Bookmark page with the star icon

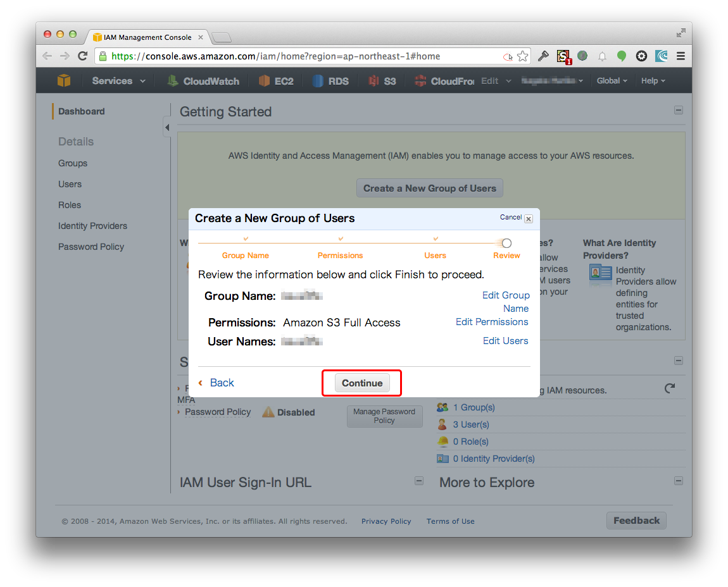pyautogui.click(x=523, y=56)
